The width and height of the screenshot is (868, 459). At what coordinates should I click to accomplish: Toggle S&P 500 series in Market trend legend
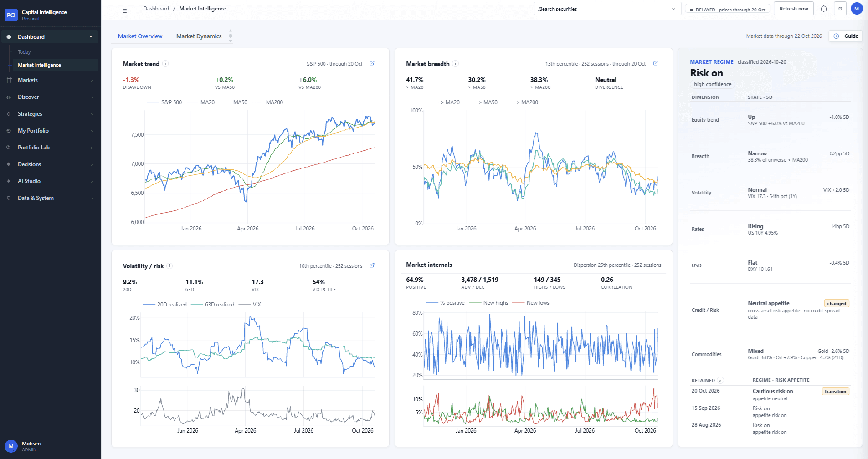pyautogui.click(x=164, y=102)
